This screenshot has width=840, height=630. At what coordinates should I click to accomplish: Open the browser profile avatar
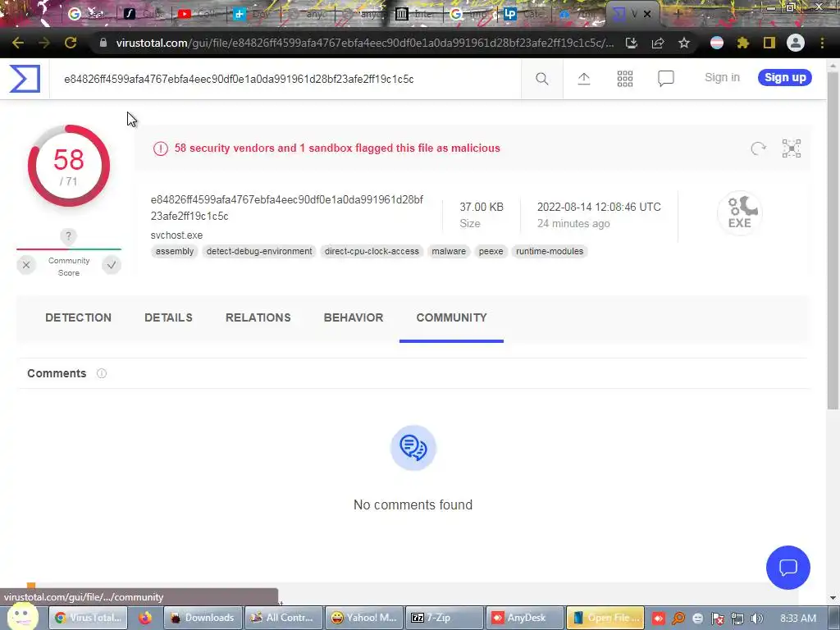(x=796, y=43)
